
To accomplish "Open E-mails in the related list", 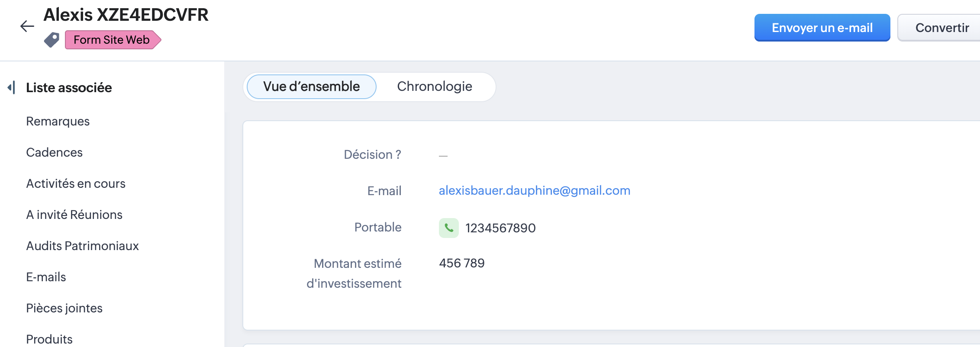I will tap(46, 277).
